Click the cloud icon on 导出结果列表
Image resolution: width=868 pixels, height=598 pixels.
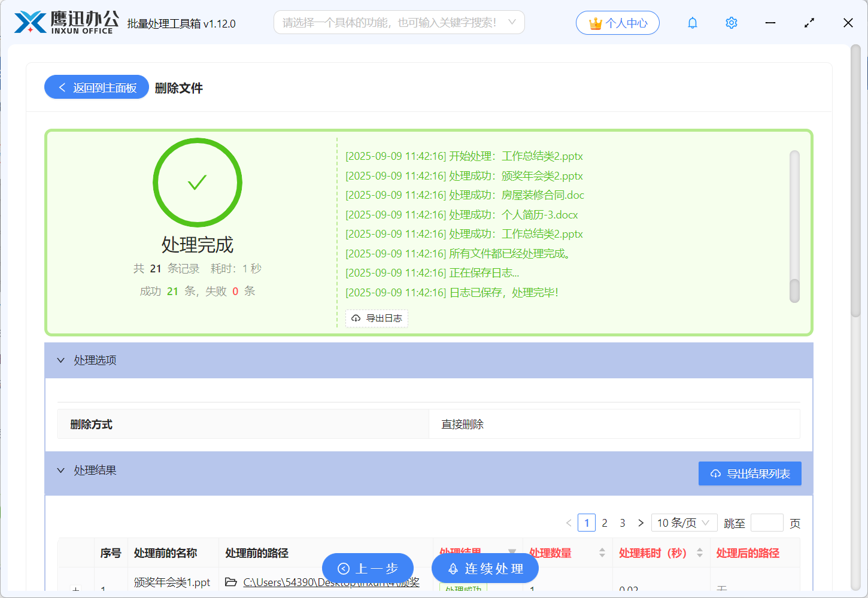click(x=715, y=474)
